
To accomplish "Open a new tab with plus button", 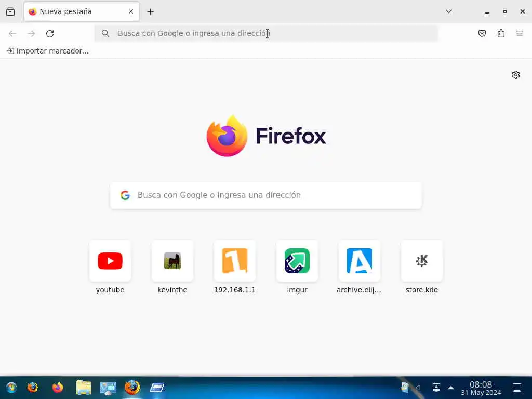I will point(150,12).
